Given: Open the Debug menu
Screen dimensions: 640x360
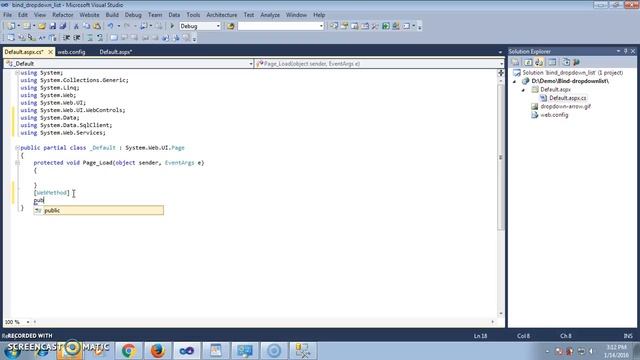Looking at the screenshot, I should click(x=133, y=15).
